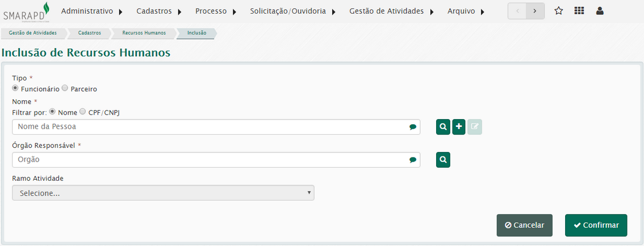Click the Nome da Pessoa input field

click(x=210, y=127)
